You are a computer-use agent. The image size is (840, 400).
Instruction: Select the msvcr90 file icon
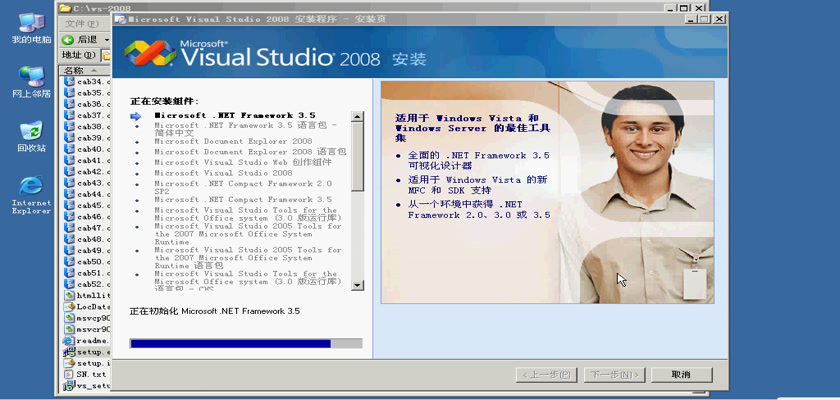click(70, 329)
